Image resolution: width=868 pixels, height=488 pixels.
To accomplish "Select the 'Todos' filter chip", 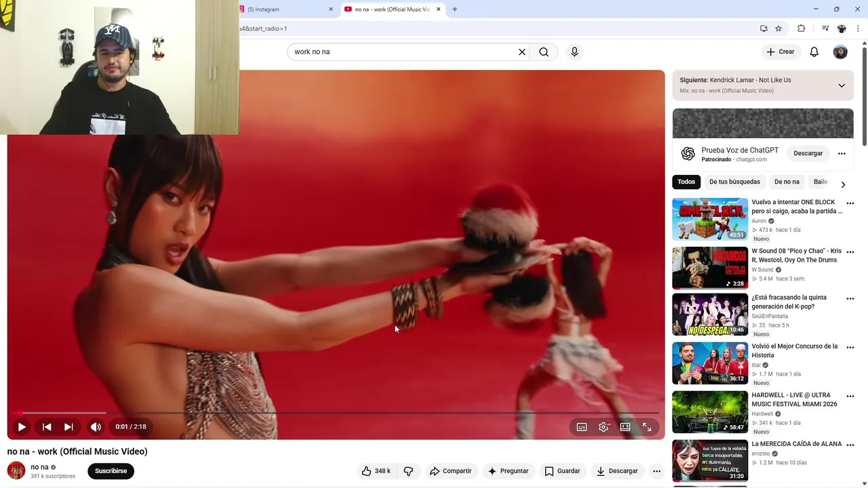I will [x=686, y=182].
